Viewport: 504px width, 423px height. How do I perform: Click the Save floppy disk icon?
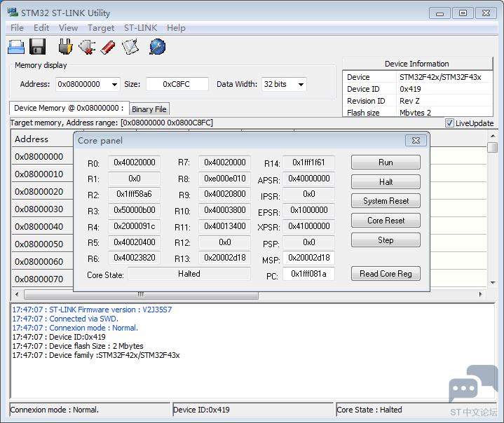coord(38,47)
